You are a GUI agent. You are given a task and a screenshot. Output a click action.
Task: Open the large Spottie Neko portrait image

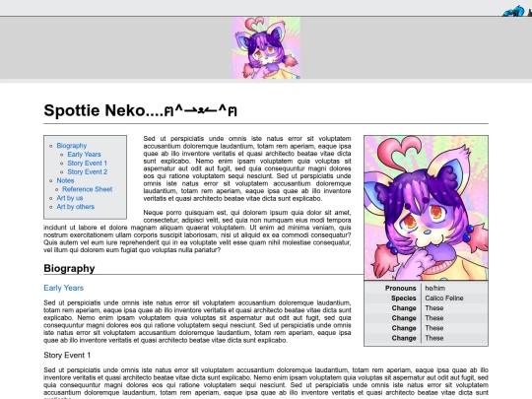[x=427, y=208]
